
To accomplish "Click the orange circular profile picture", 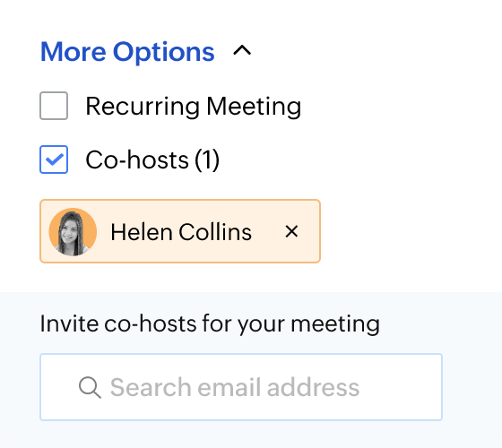I will pyautogui.click(x=73, y=232).
